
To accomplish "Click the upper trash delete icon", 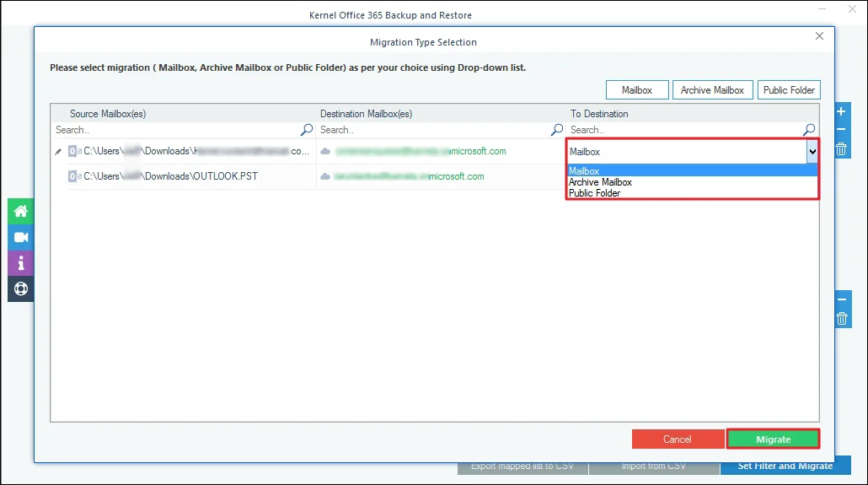I will [x=841, y=149].
